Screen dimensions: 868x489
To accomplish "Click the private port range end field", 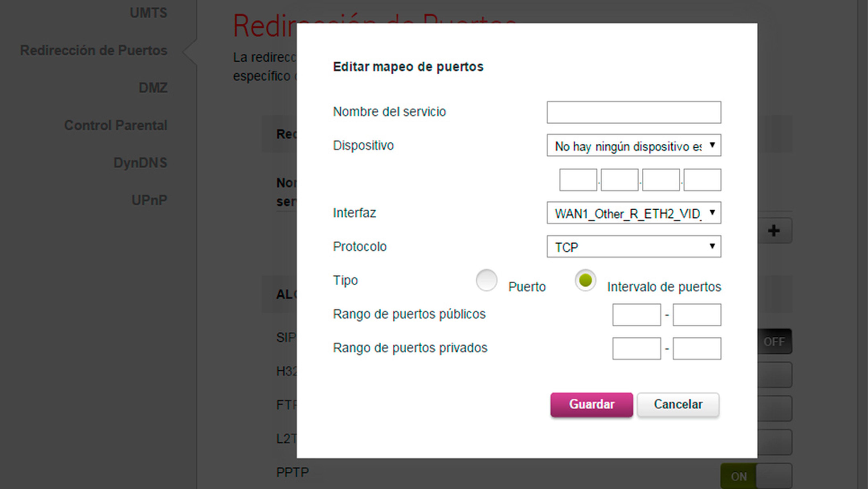I will point(697,348).
